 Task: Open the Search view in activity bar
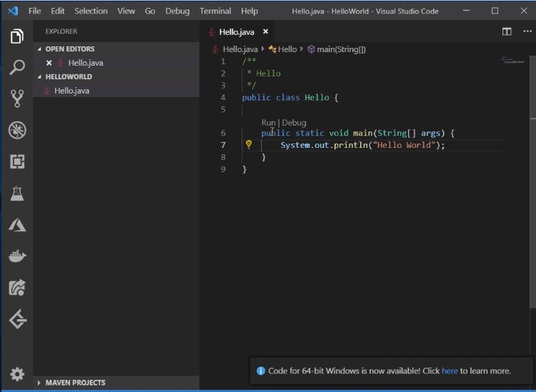(x=17, y=67)
